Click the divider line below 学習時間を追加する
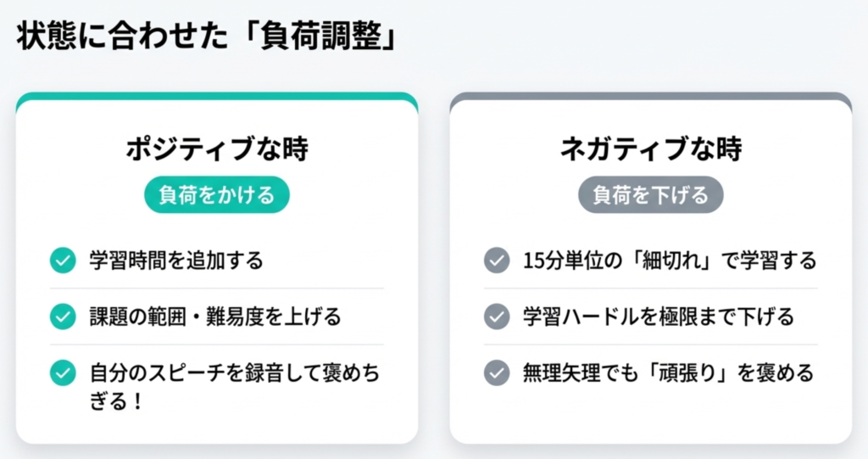 click(216, 288)
